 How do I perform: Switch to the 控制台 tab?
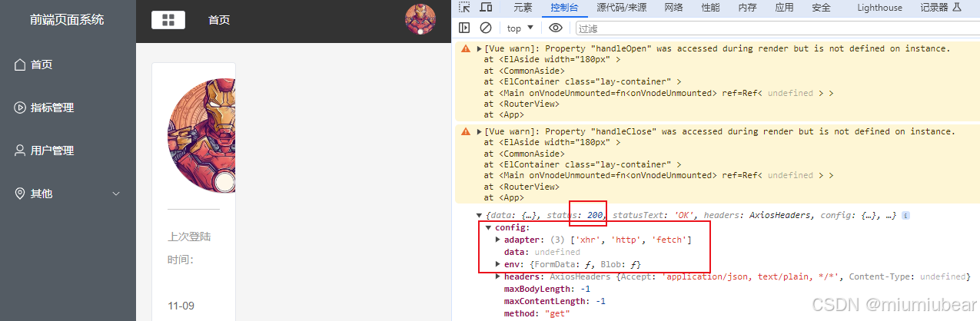[x=564, y=8]
